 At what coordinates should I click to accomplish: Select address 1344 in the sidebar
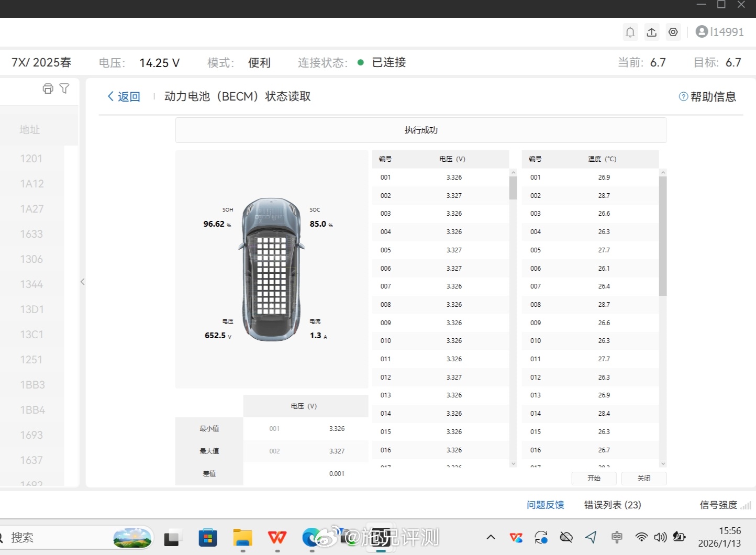[31, 284]
